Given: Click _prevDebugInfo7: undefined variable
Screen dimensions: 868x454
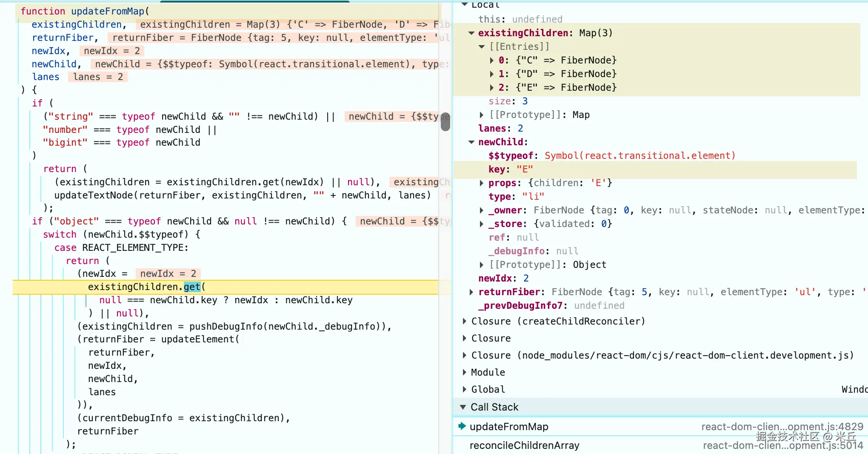Looking at the screenshot, I should (x=551, y=306).
